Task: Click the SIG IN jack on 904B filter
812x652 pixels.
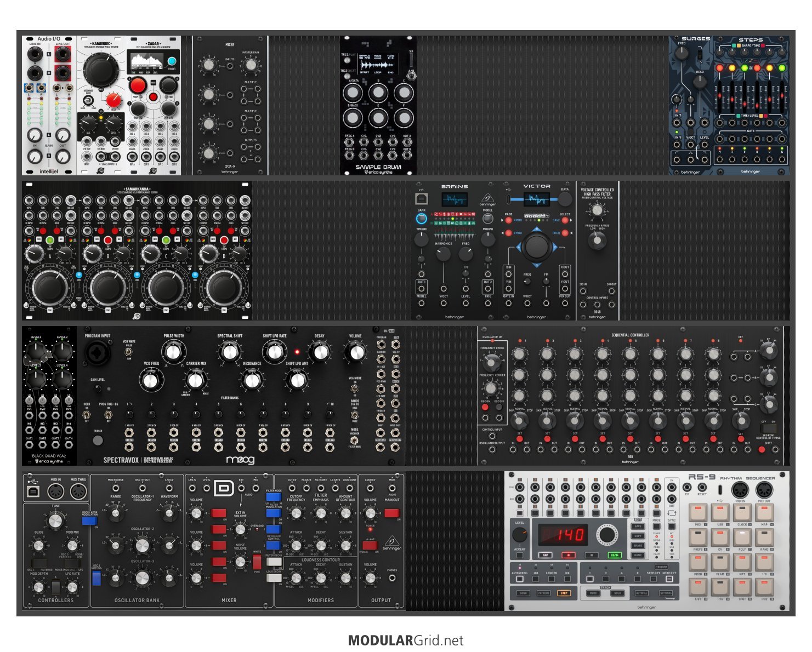Action: coord(583,291)
